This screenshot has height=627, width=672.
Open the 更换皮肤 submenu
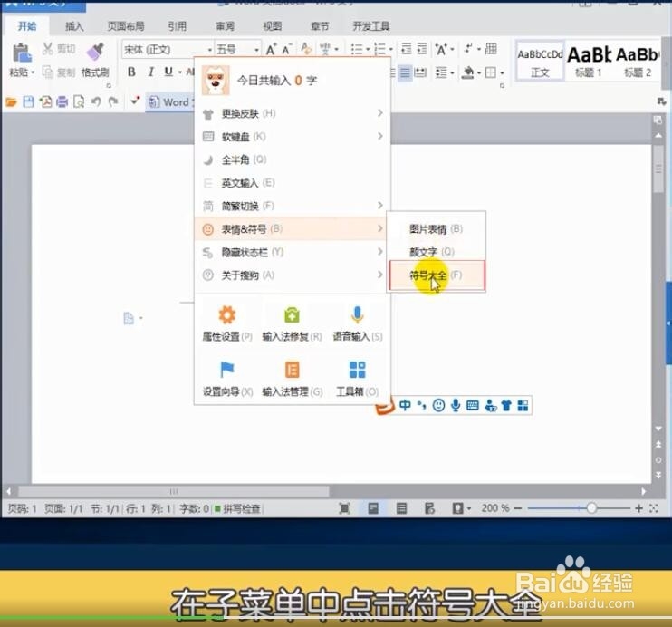coord(293,113)
